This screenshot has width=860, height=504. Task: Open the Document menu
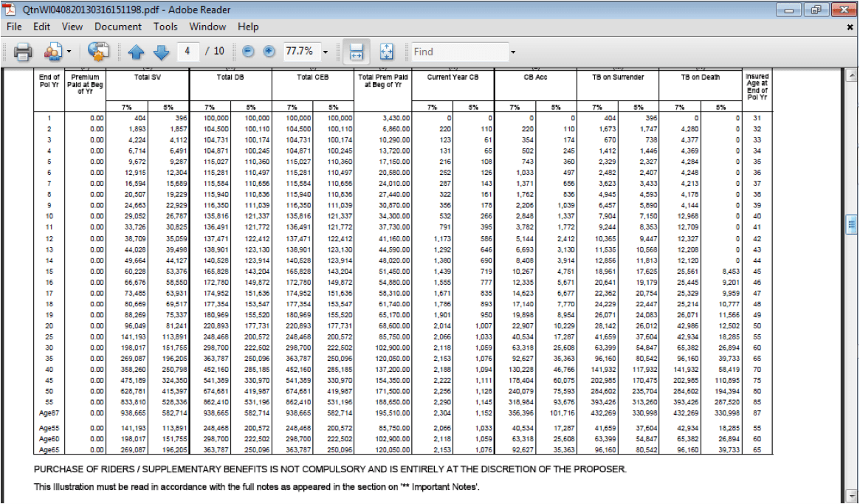pyautogui.click(x=118, y=27)
